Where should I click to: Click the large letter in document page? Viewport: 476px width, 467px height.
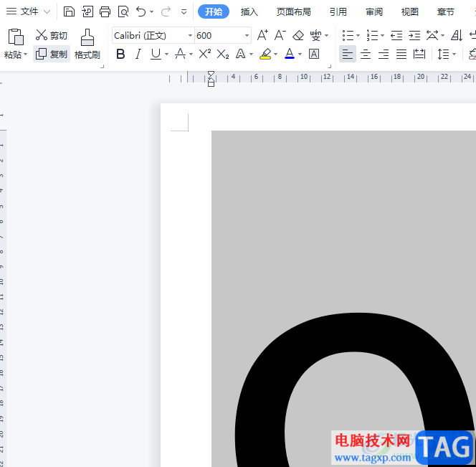tap(355, 390)
